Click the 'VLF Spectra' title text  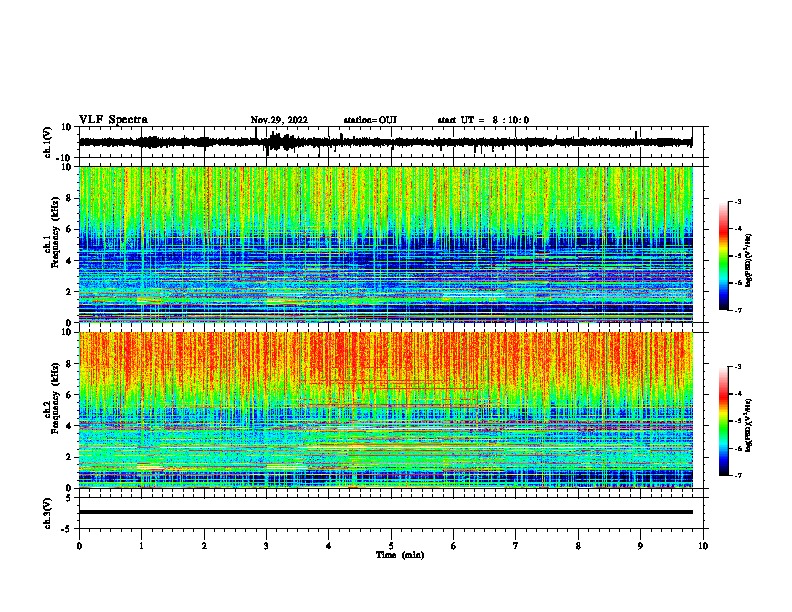pos(113,120)
